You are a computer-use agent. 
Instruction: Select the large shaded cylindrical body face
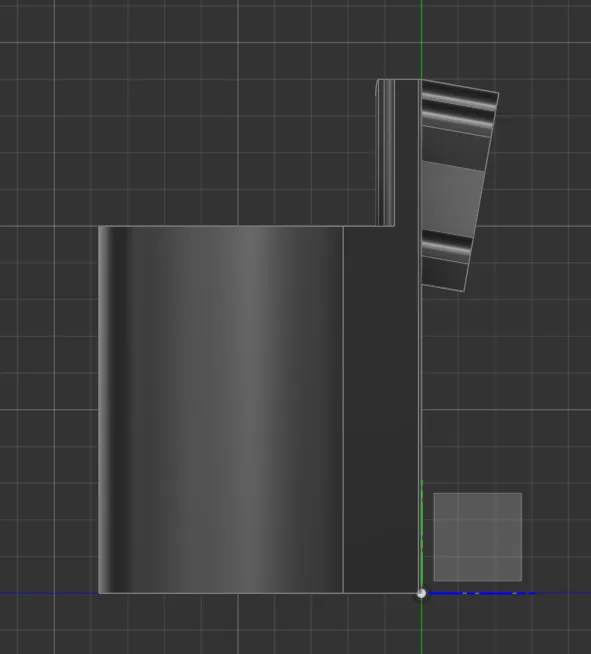click(221, 409)
